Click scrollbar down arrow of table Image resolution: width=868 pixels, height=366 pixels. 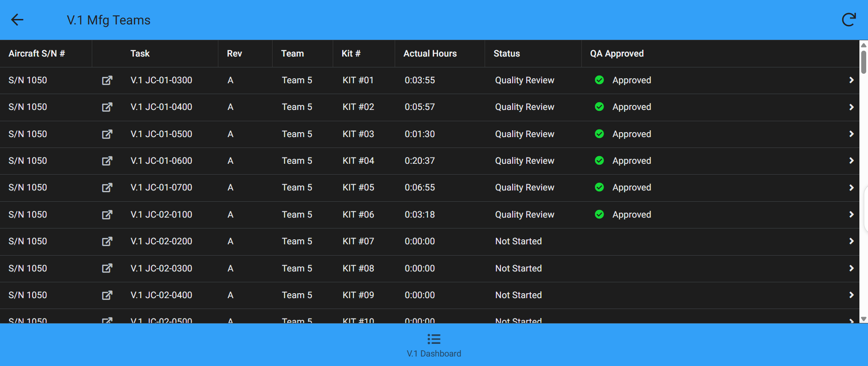coord(863,319)
